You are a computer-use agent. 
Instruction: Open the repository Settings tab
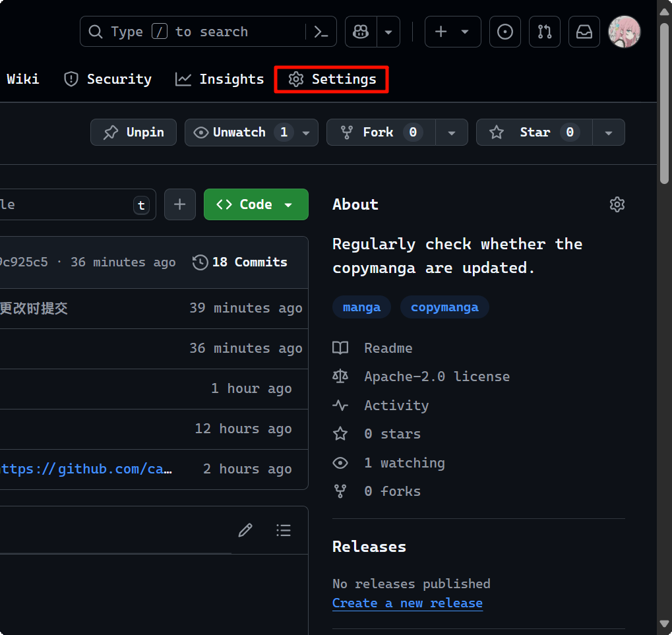[x=332, y=79]
